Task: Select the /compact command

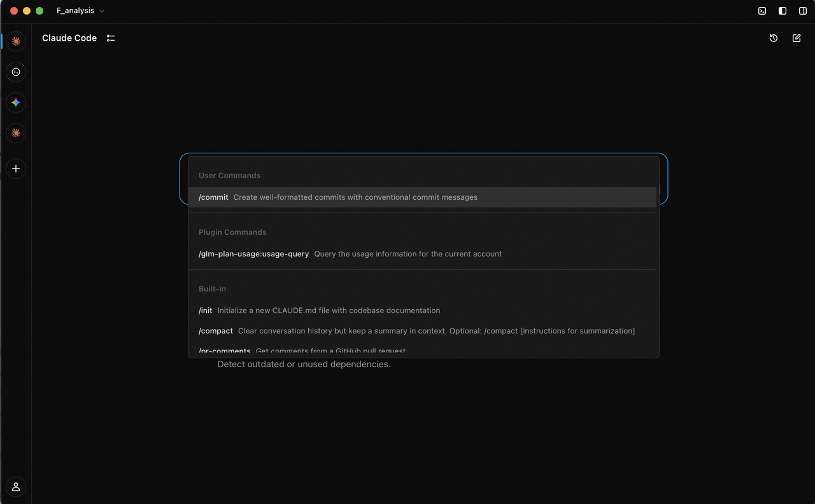Action: coord(422,331)
